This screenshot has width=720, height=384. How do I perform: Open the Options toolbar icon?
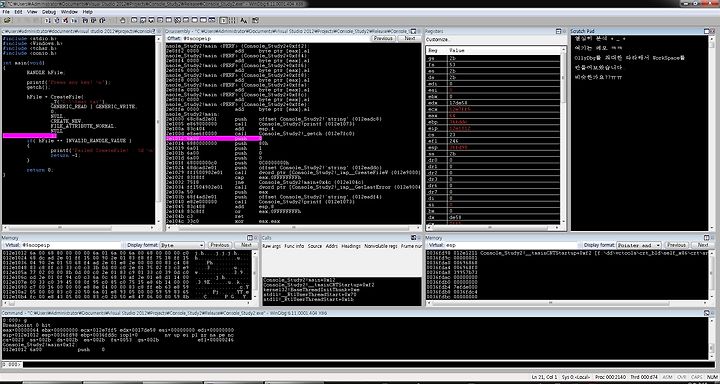click(x=255, y=20)
